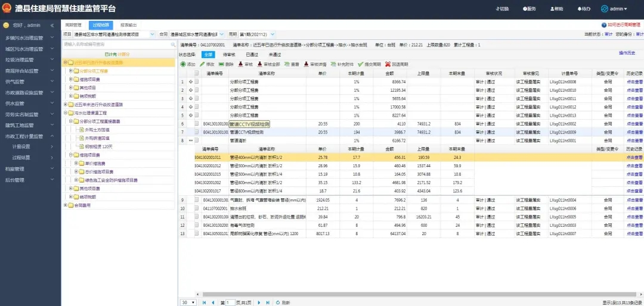
Task: Tick the checkbox for row 13
Action: pos(196,234)
